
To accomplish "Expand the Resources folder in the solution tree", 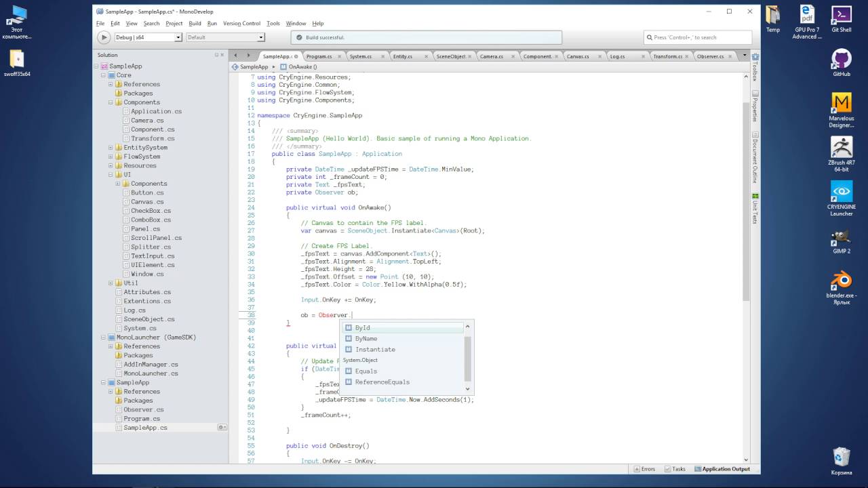I will [111, 166].
